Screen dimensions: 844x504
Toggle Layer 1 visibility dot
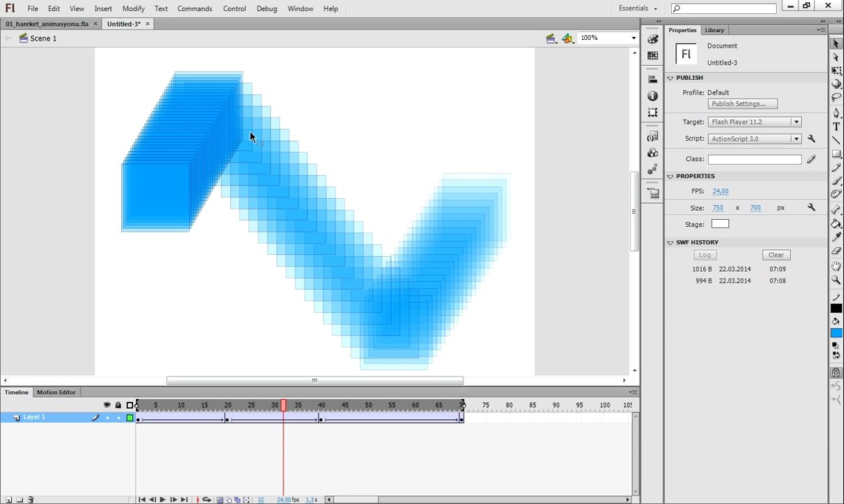point(107,418)
